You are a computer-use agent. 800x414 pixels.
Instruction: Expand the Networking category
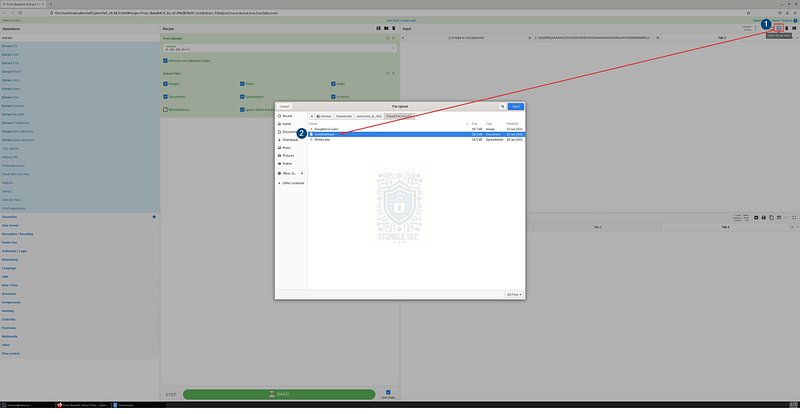tap(80, 259)
